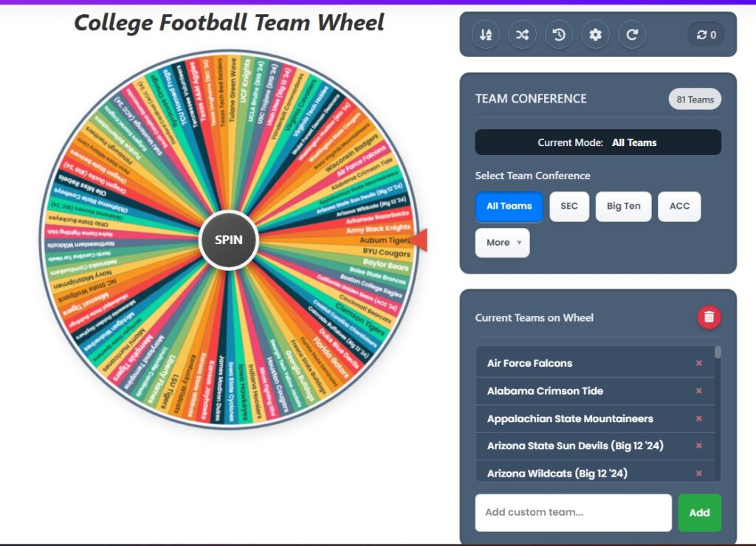Click the reset wheel icon
This screenshot has width=756, height=546.
pos(632,34)
